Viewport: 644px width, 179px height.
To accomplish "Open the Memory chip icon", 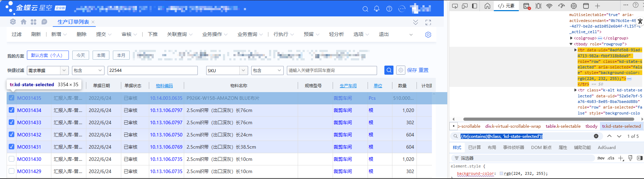I will coord(574,6).
